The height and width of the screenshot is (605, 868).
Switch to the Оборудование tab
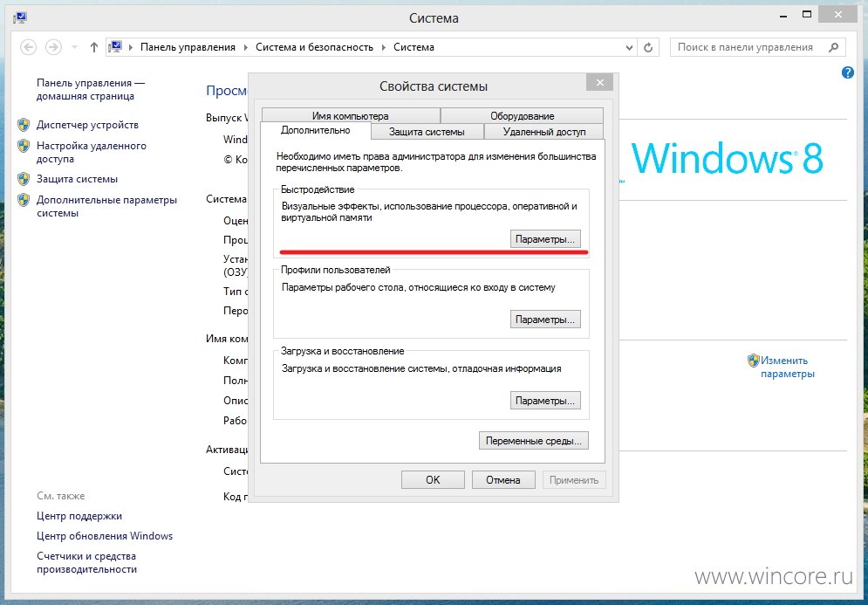[x=522, y=116]
